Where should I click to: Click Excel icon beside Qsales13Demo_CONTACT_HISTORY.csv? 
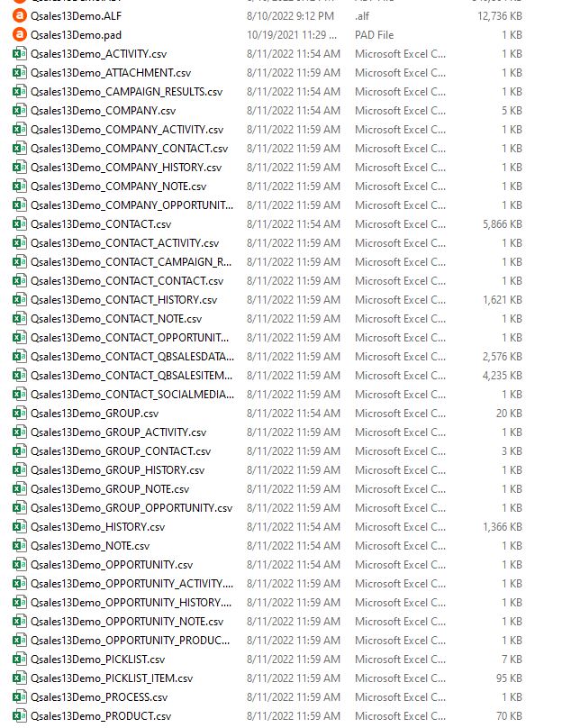point(20,300)
